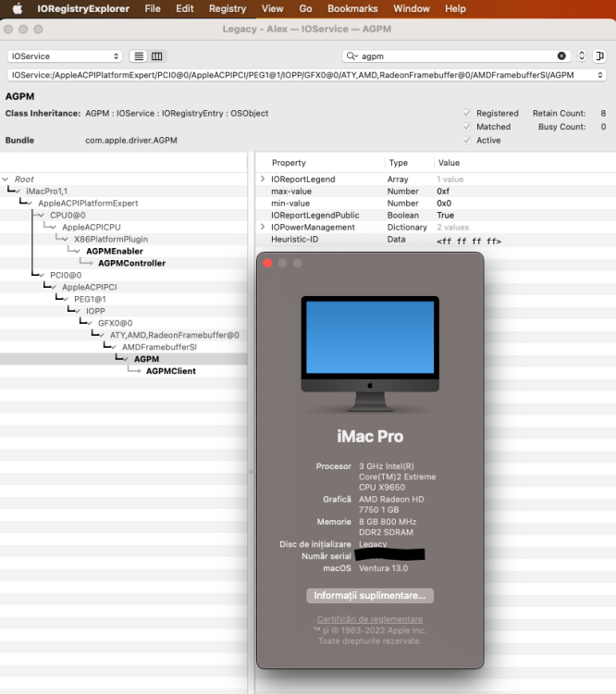Collapse the Root tree node
This screenshot has height=694, width=616.
click(x=6, y=180)
